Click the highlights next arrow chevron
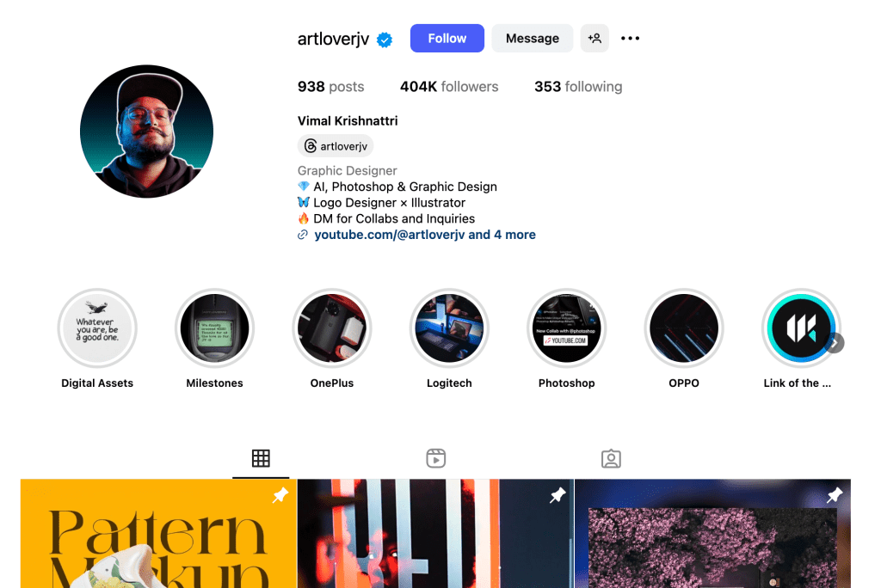 click(x=835, y=343)
